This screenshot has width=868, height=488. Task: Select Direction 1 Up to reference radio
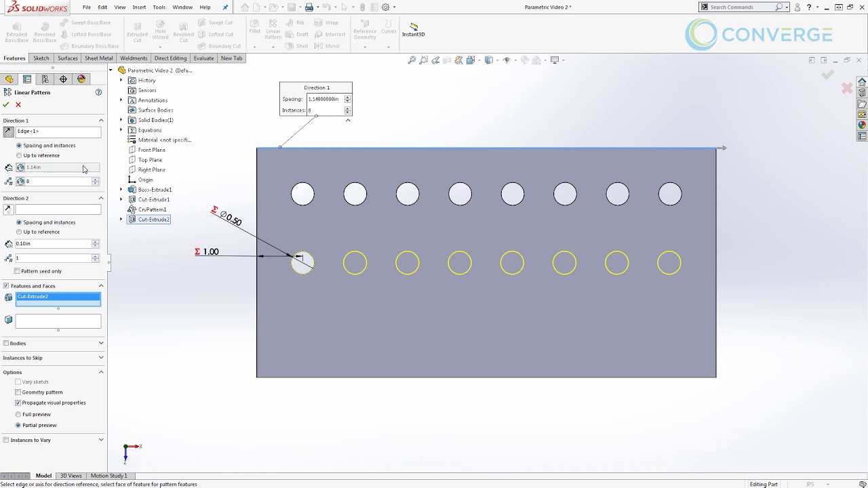(19, 156)
